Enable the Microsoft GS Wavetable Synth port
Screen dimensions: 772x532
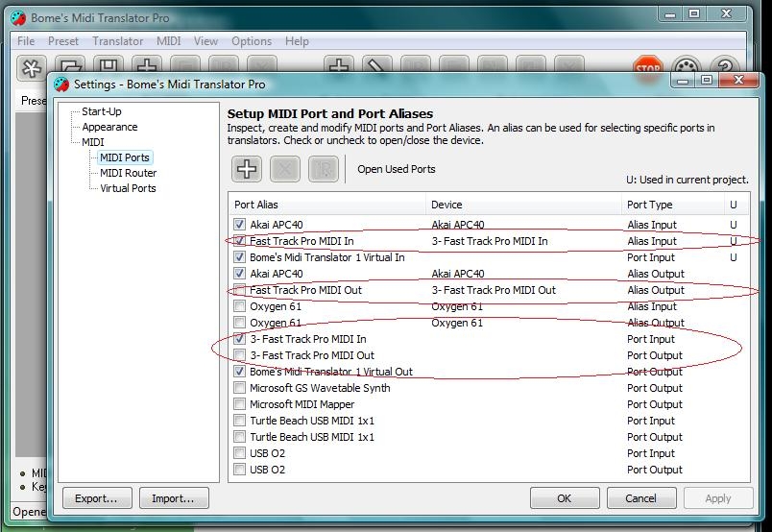pyautogui.click(x=239, y=388)
